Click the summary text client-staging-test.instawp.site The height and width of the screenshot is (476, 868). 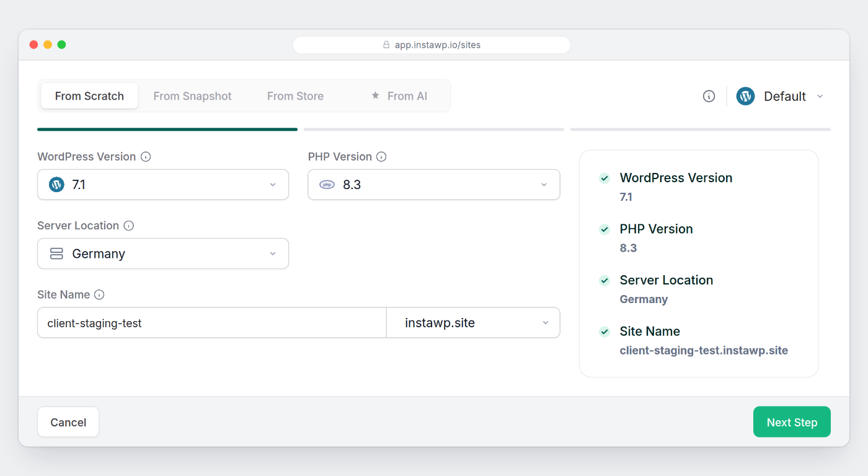[x=704, y=351]
